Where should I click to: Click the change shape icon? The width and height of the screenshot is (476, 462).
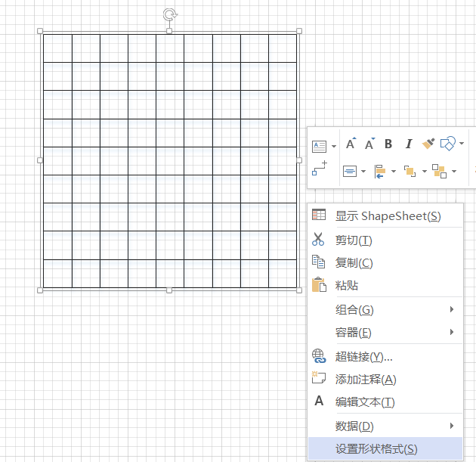coord(448,144)
